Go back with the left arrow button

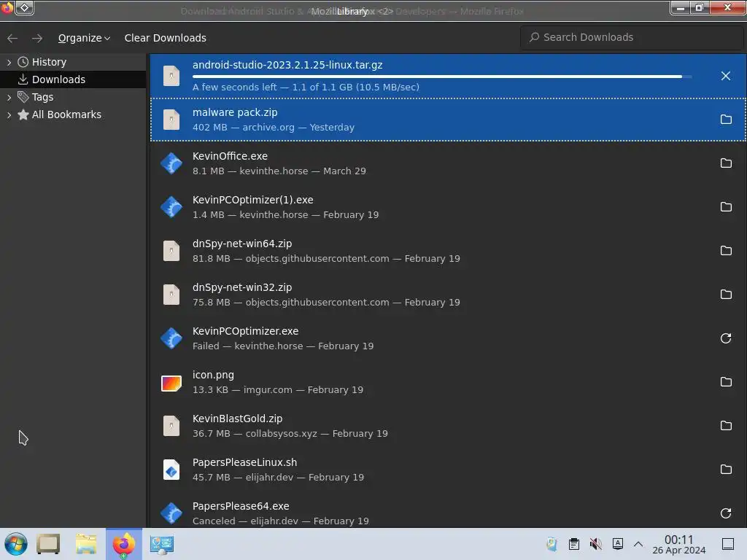tap(12, 38)
